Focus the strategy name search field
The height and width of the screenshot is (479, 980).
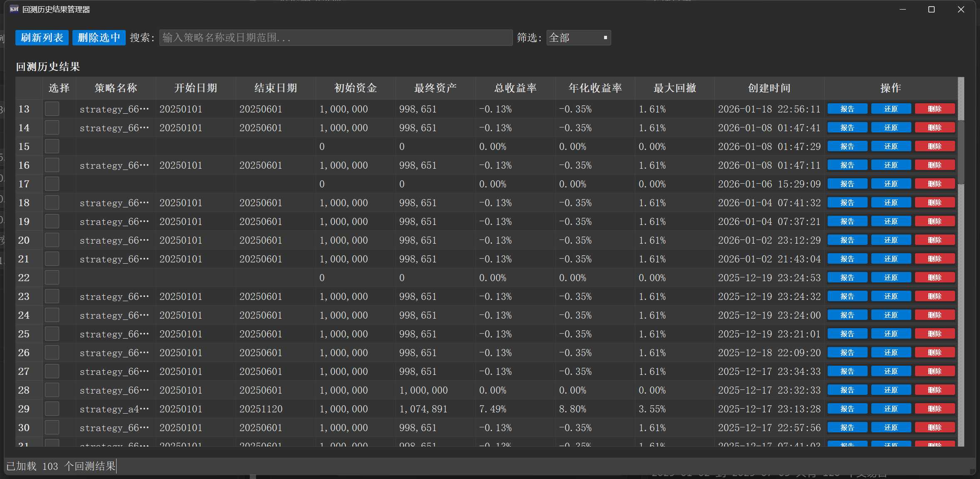click(335, 38)
